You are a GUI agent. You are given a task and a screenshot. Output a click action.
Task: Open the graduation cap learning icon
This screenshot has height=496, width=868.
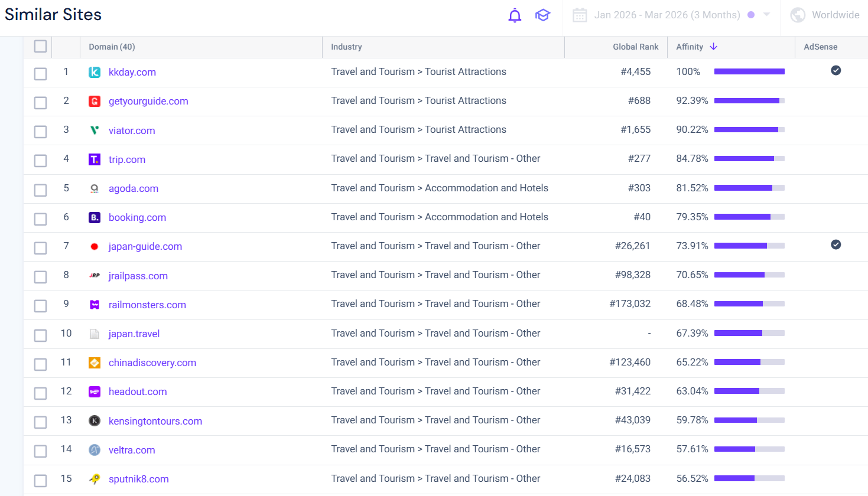(x=542, y=15)
